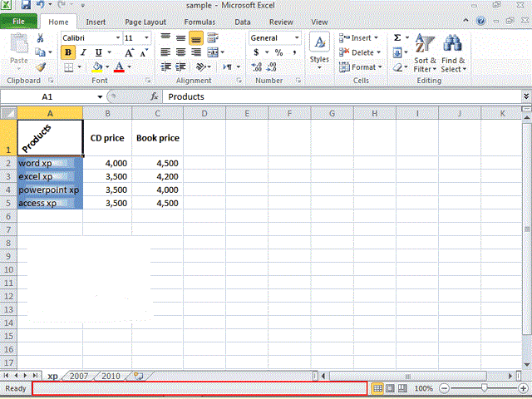
Task: Apply Comma Style format
Action: 294,52
